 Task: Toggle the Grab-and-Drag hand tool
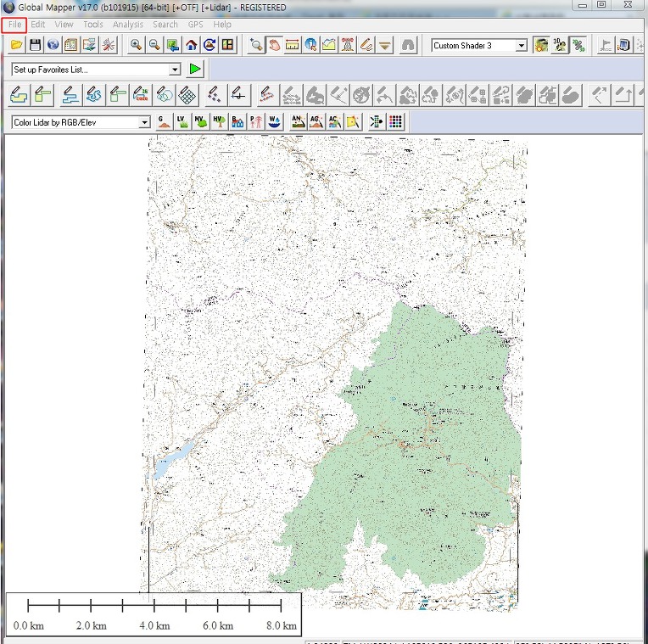(274, 45)
